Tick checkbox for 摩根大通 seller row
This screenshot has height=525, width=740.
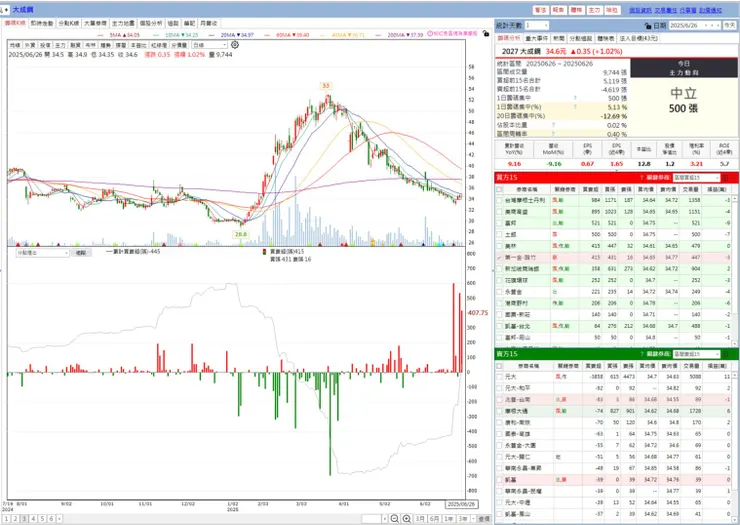point(499,411)
